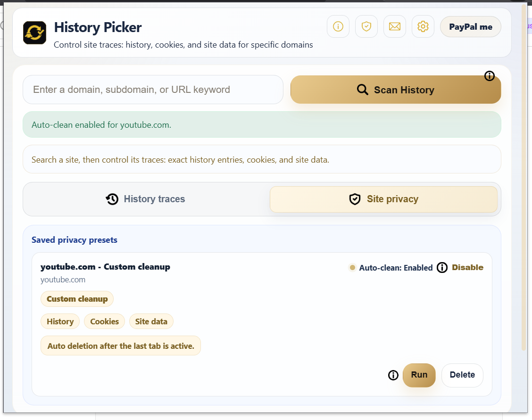Image resolution: width=532 pixels, height=420 pixels.
Task: Click the 'Auto-clean: Enabled' status label
Action: click(x=396, y=268)
